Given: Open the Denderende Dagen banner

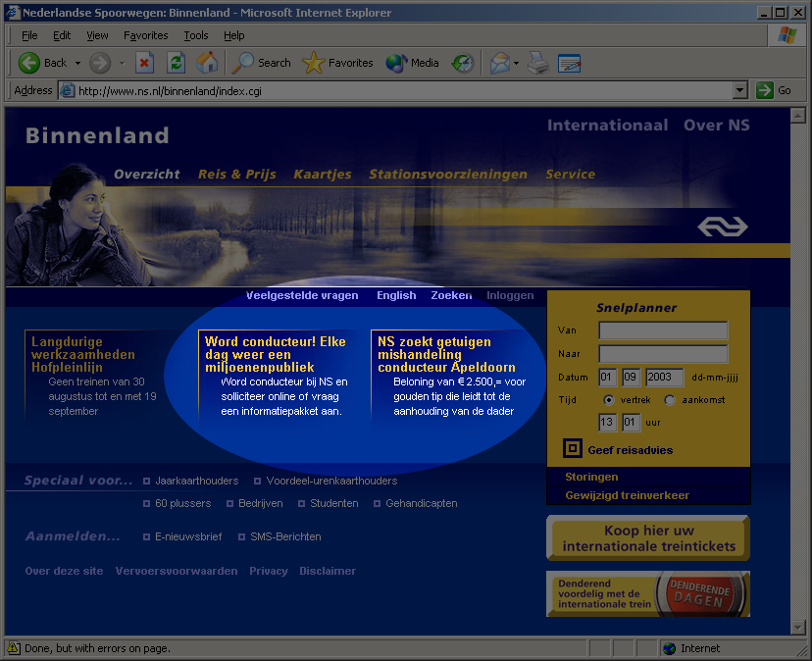Looking at the screenshot, I should pos(648,593).
